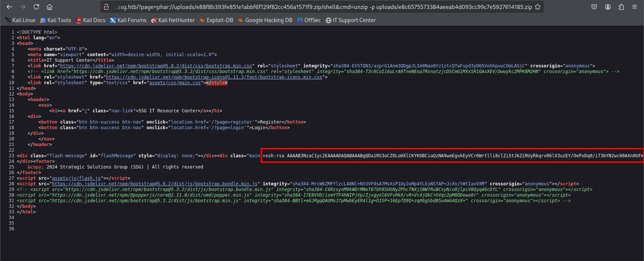
Task: Click the DOCTYPE html declaration
Action: 37,32
